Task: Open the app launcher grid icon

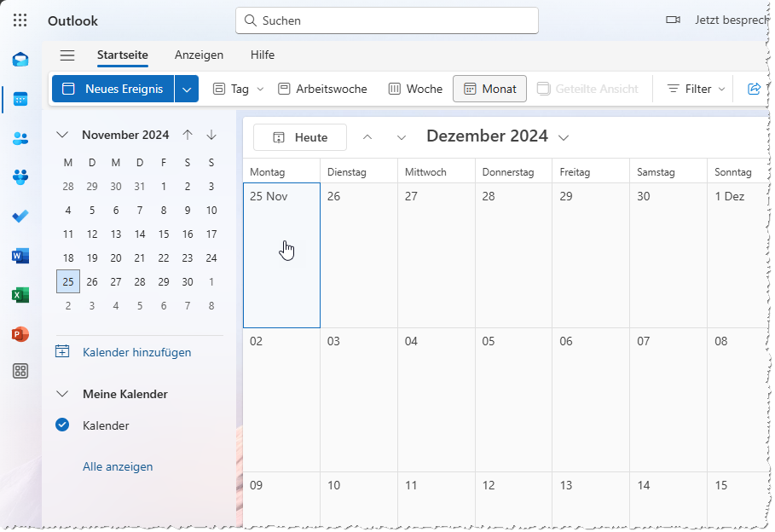Action: pyautogui.click(x=20, y=20)
